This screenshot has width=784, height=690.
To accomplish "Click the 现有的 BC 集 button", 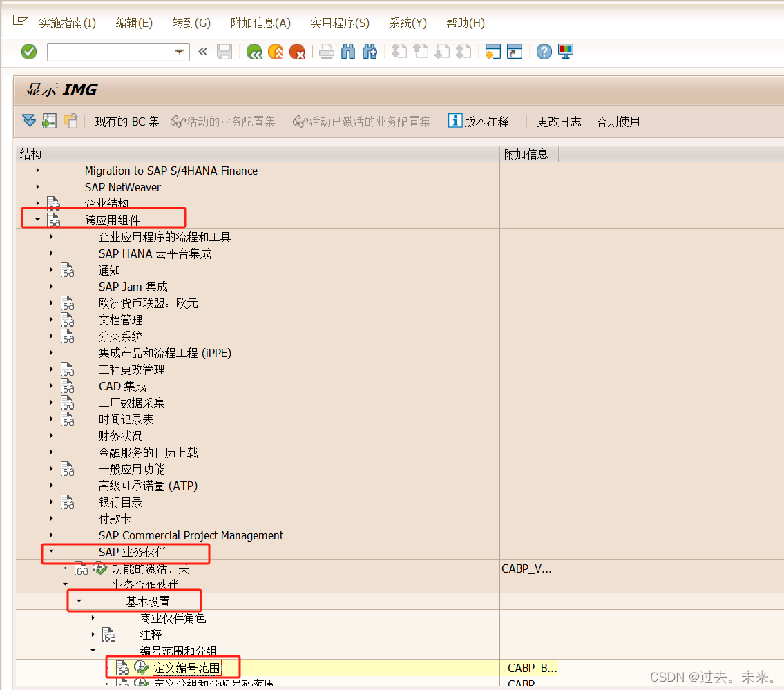I will (x=127, y=122).
